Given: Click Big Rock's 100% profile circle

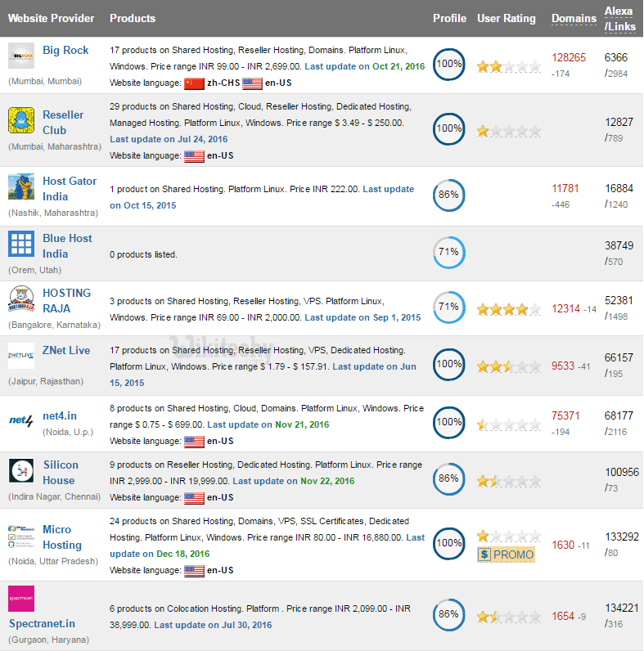Looking at the screenshot, I should [x=448, y=65].
